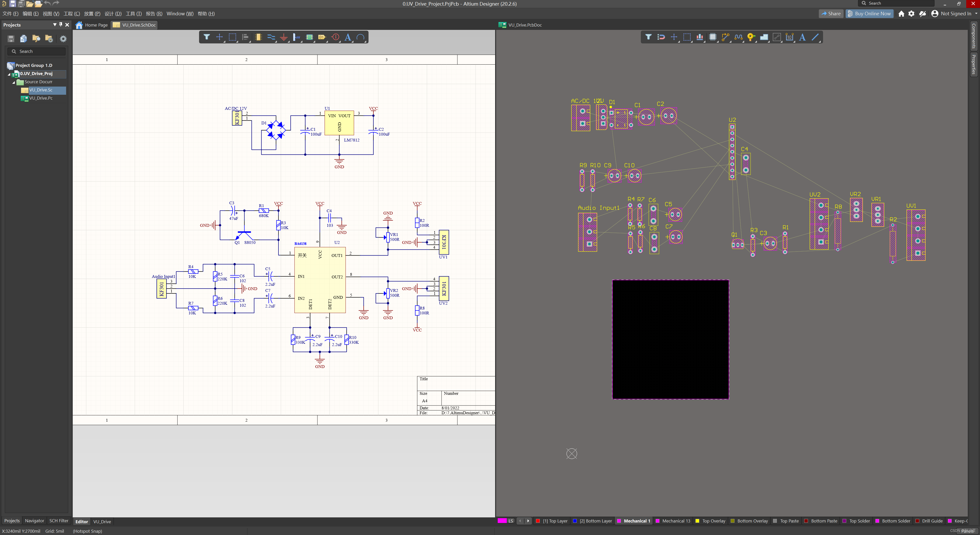Choose the Place Polygon Pour tool

[x=764, y=37]
